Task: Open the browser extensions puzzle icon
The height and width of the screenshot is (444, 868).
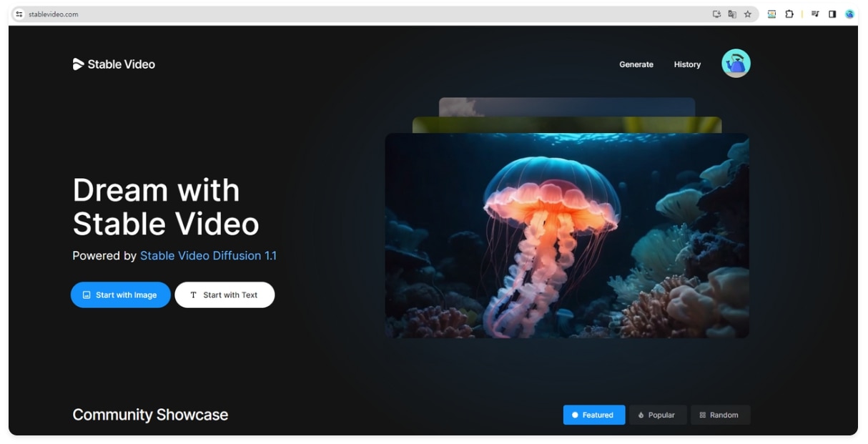Action: point(789,14)
